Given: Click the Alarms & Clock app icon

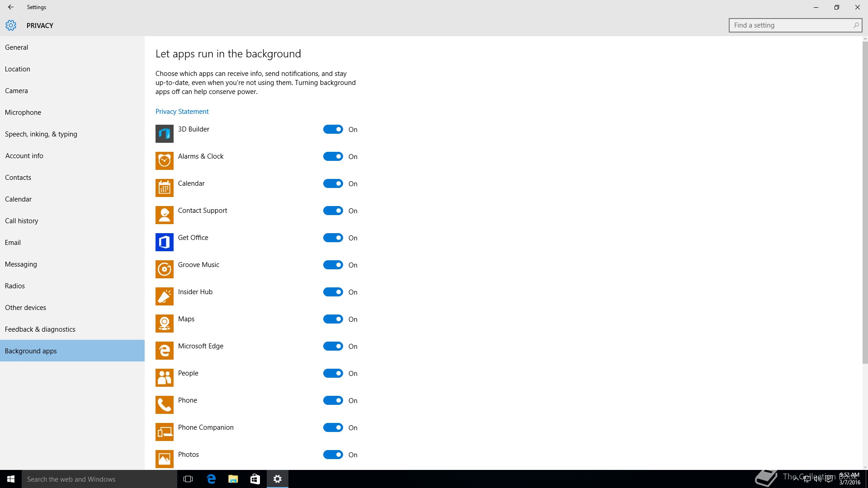Looking at the screenshot, I should click(x=165, y=161).
